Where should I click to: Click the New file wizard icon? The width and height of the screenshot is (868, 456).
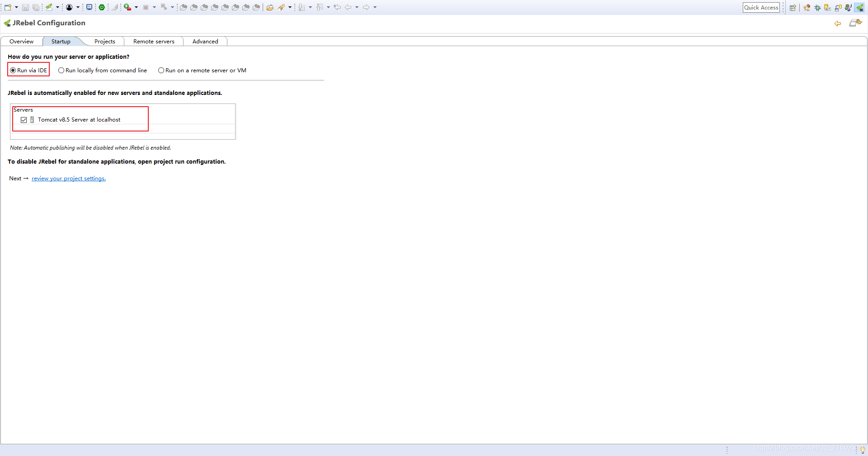click(x=8, y=7)
